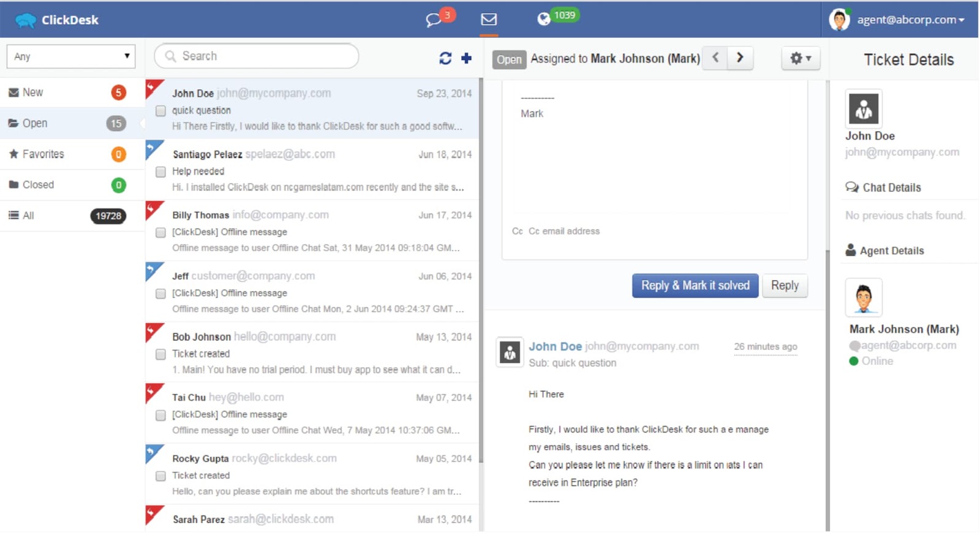Select Bob Johnson ticket checkbox
This screenshot has height=554, width=980.
(160, 354)
